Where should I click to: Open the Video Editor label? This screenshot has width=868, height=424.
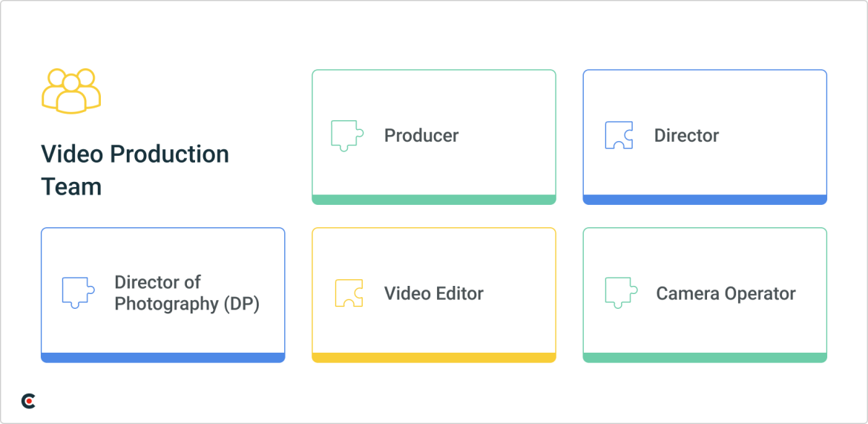[433, 293]
